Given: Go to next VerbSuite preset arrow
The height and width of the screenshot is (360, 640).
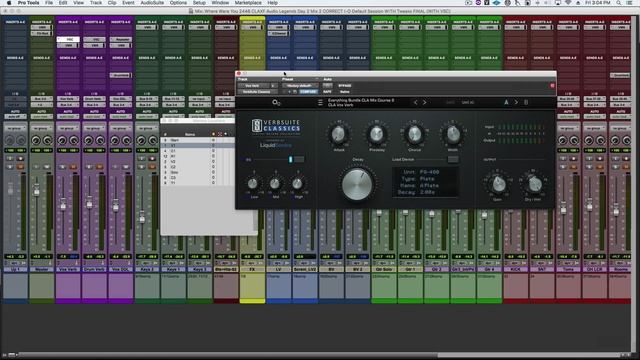Looking at the screenshot, I should [424, 102].
